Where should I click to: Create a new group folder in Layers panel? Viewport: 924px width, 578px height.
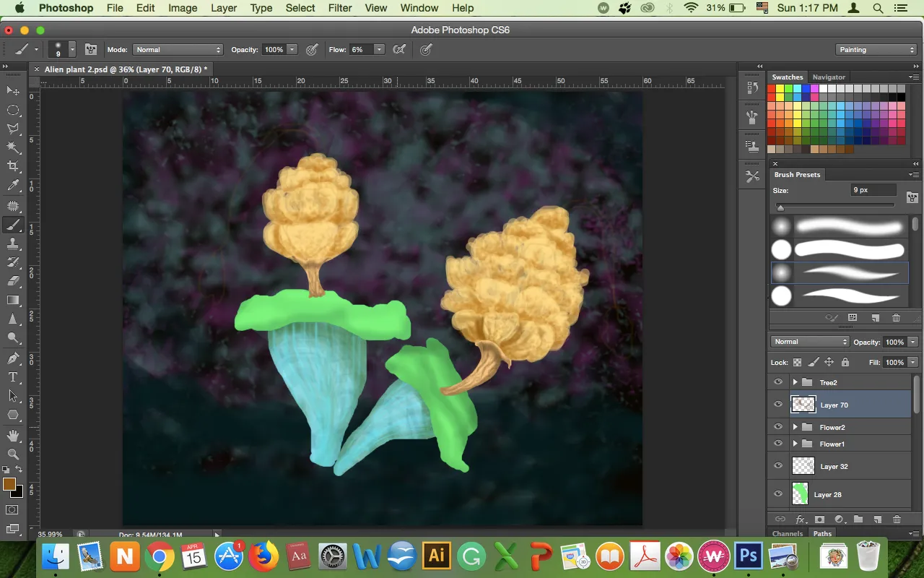[858, 519]
